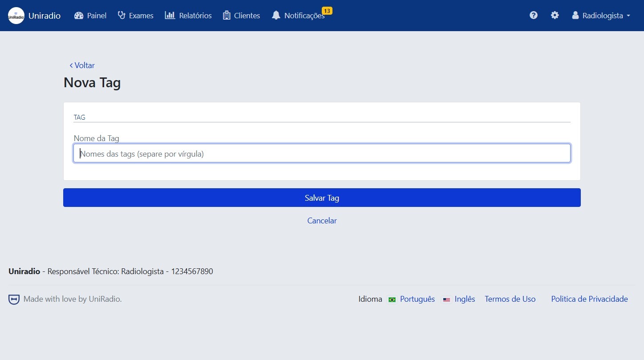The width and height of the screenshot is (644, 360).
Task: Click the yellow 13 notification badge
Action: coord(327,11)
